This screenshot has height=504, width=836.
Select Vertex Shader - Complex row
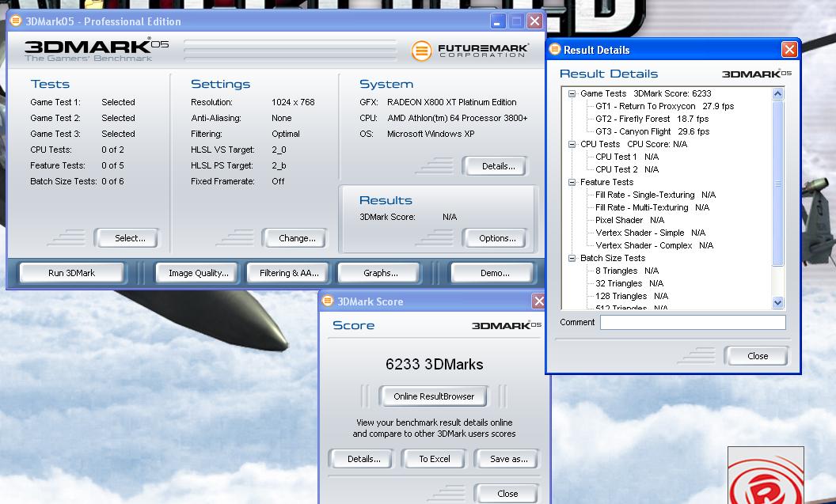pyautogui.click(x=654, y=245)
